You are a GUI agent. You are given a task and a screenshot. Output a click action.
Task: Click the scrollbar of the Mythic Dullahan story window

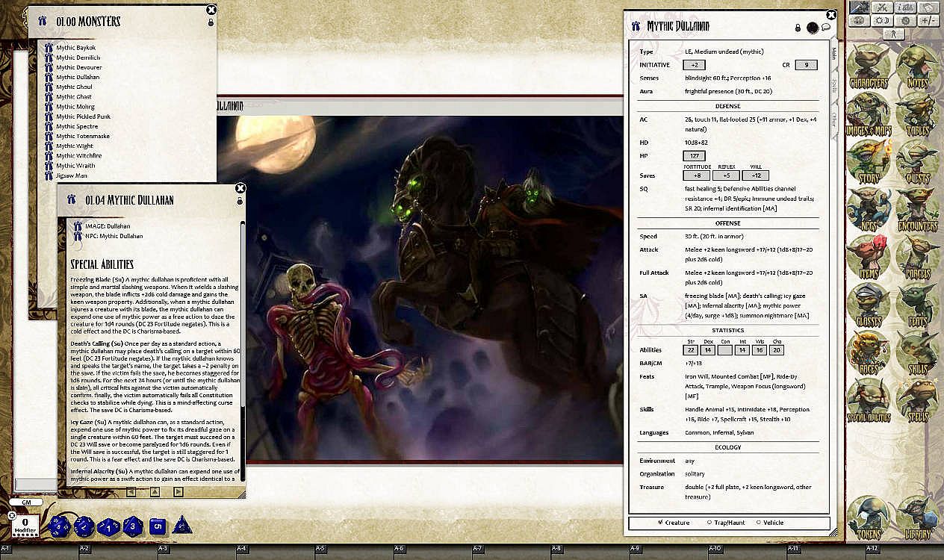[242, 349]
